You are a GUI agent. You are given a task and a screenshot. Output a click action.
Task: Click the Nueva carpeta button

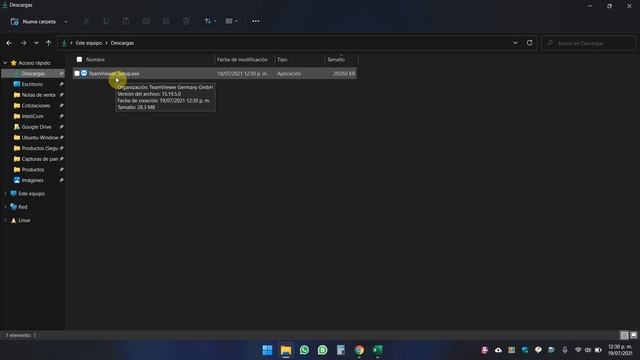pos(33,21)
